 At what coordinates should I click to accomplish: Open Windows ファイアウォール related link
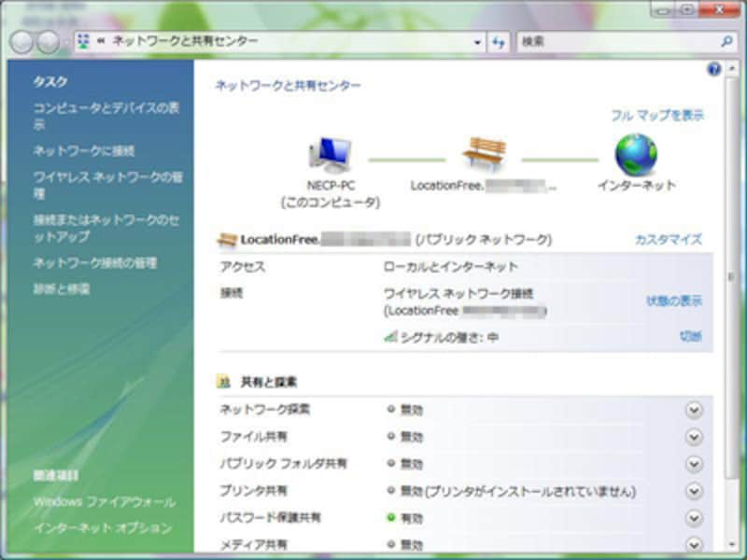pyautogui.click(x=105, y=502)
